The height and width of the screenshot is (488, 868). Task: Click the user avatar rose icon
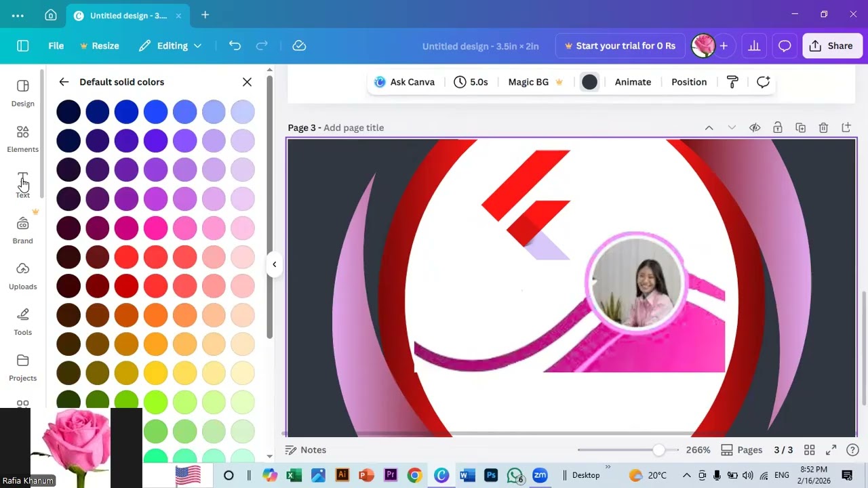pyautogui.click(x=703, y=46)
